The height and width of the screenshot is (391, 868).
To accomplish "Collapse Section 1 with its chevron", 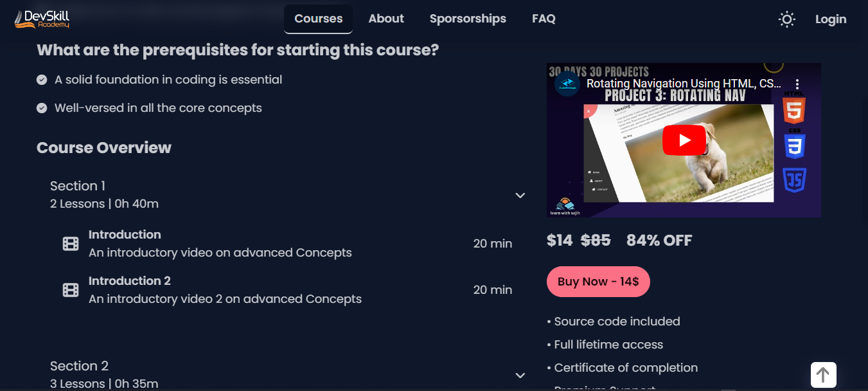I will (x=520, y=195).
